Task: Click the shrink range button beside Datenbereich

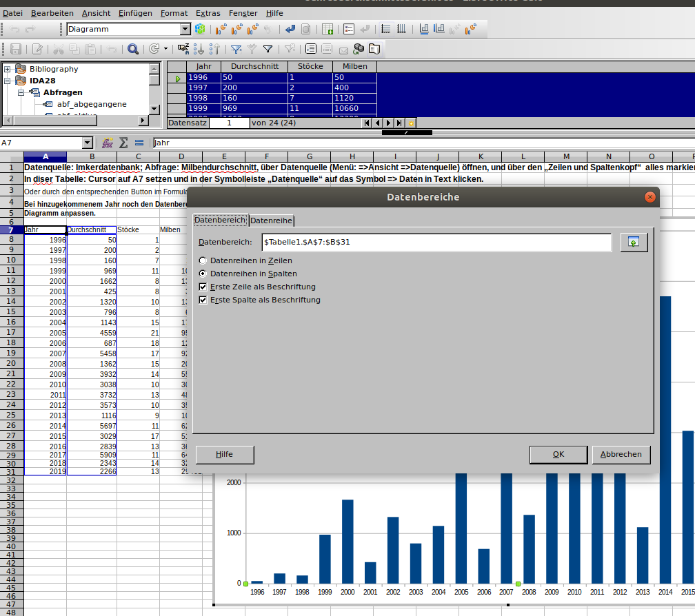Action: pos(634,243)
